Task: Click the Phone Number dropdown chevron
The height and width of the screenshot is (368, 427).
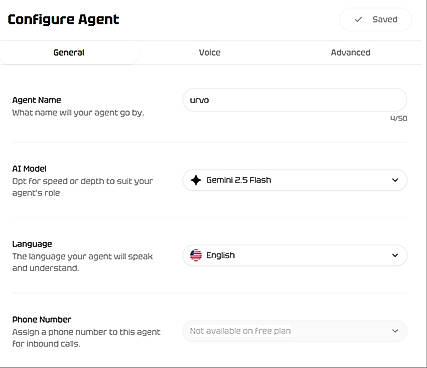Action: 395,331
